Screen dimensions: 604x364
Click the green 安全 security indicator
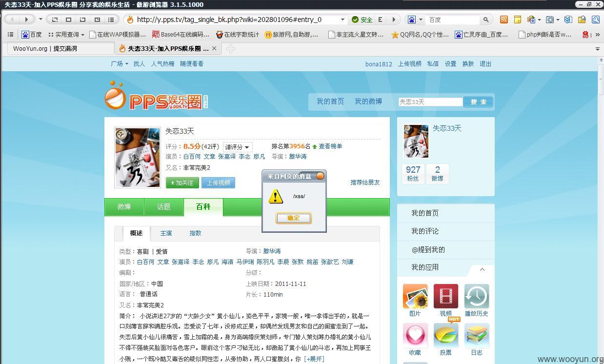coord(362,20)
